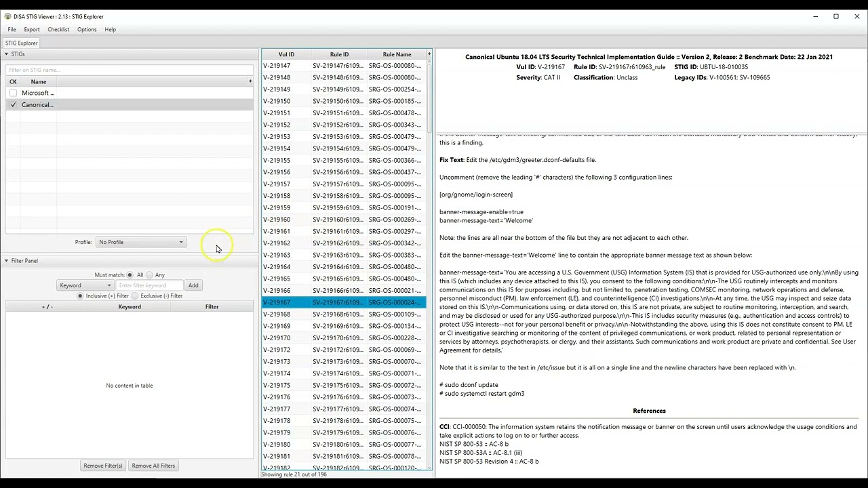Open the File menu
The height and width of the screenshot is (488, 868).
12,30
